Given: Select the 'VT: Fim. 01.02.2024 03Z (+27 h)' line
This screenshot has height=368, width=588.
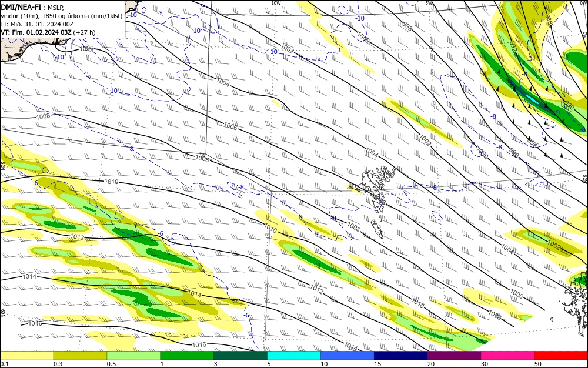Looking at the screenshot, I should coord(48,32).
